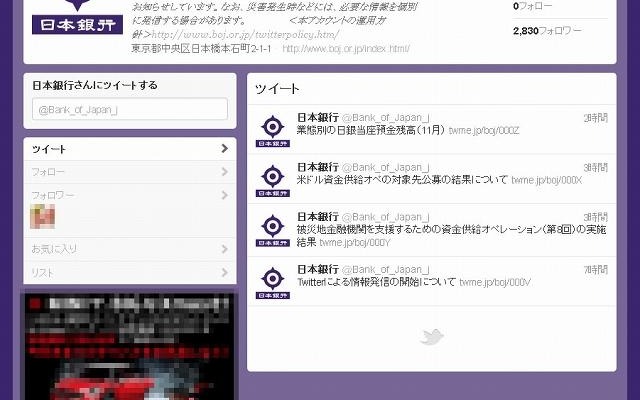The image size is (640, 400).
Task: Click the 日本銀行 logo in profile header
Action: [77, 17]
